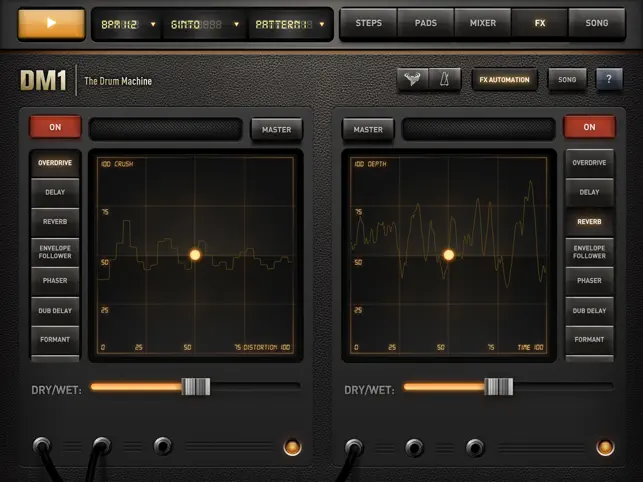Switch to the MIXER tab
The image size is (643, 482).
click(x=483, y=23)
